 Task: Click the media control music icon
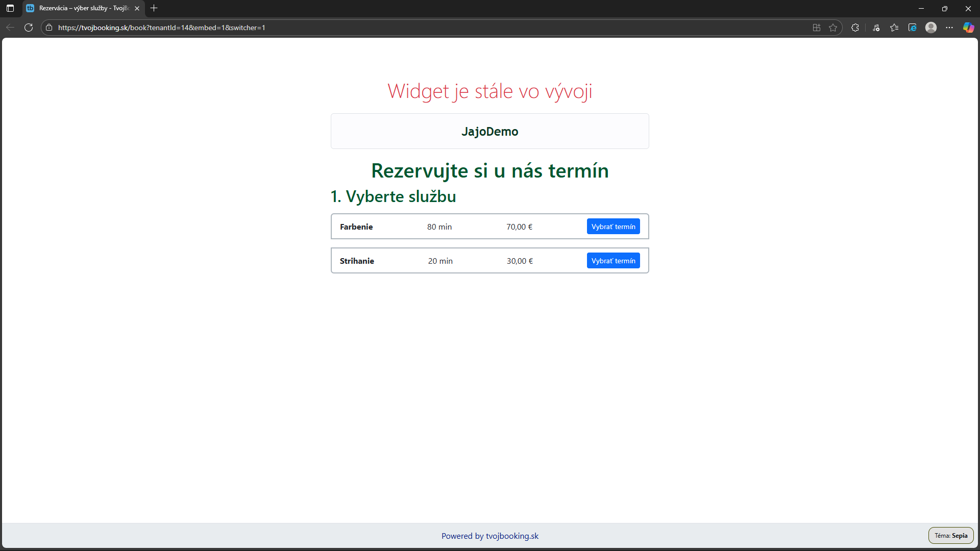click(876, 28)
